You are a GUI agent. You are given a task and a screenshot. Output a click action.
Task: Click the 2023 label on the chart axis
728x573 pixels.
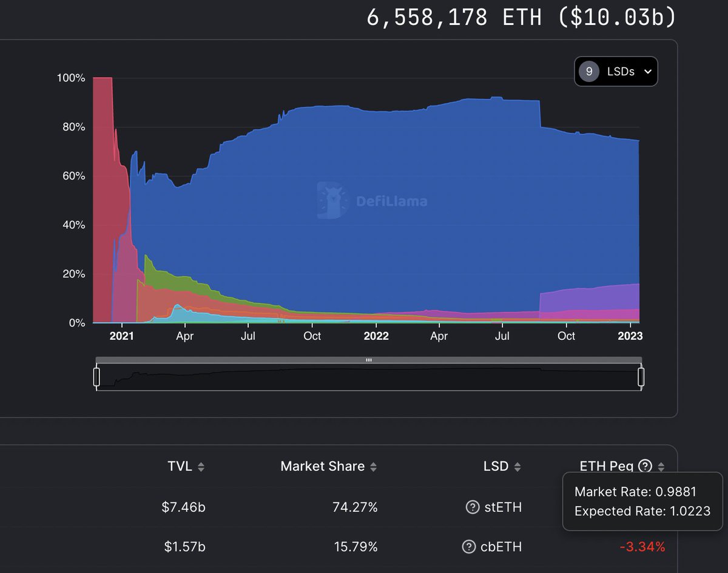coord(631,336)
